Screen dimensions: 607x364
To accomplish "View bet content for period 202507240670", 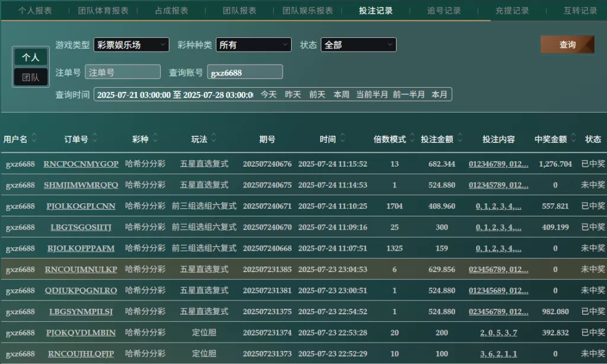I will point(499,227).
